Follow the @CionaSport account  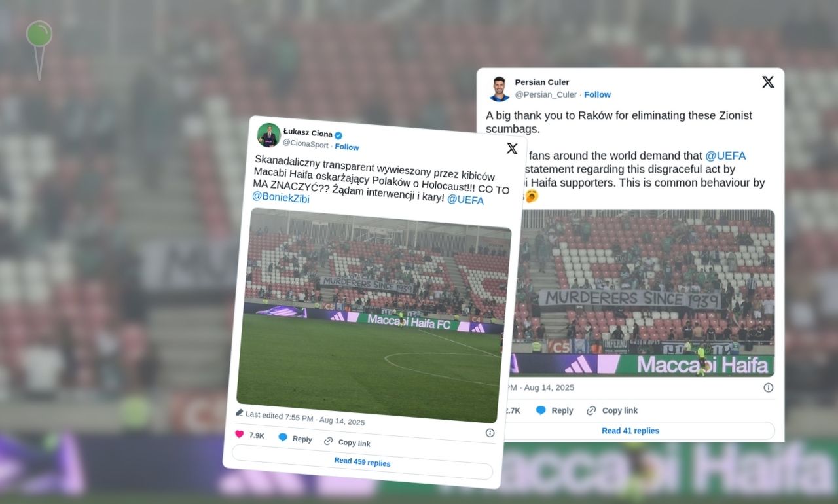pyautogui.click(x=347, y=147)
